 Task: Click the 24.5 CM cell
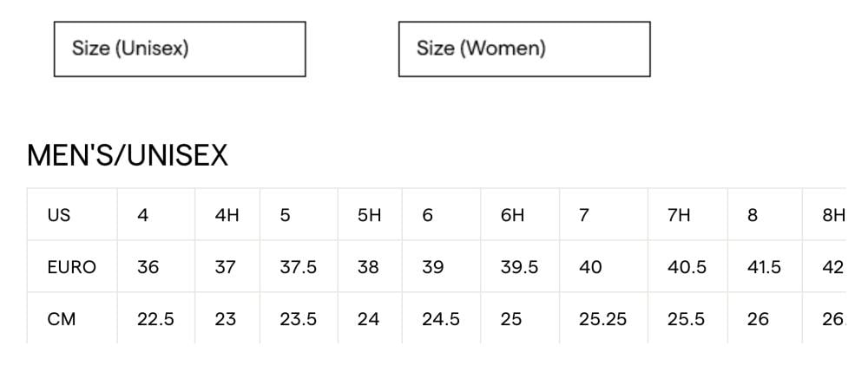[441, 319]
